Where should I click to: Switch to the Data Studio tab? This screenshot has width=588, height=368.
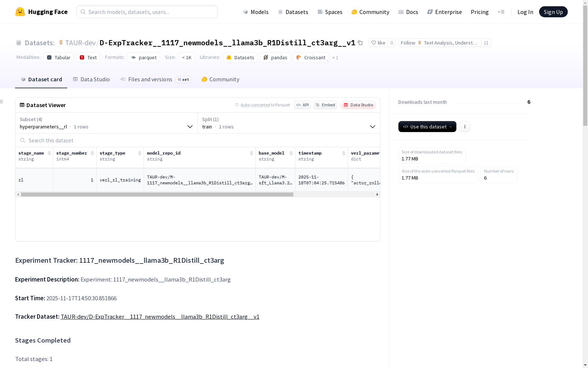click(x=92, y=79)
